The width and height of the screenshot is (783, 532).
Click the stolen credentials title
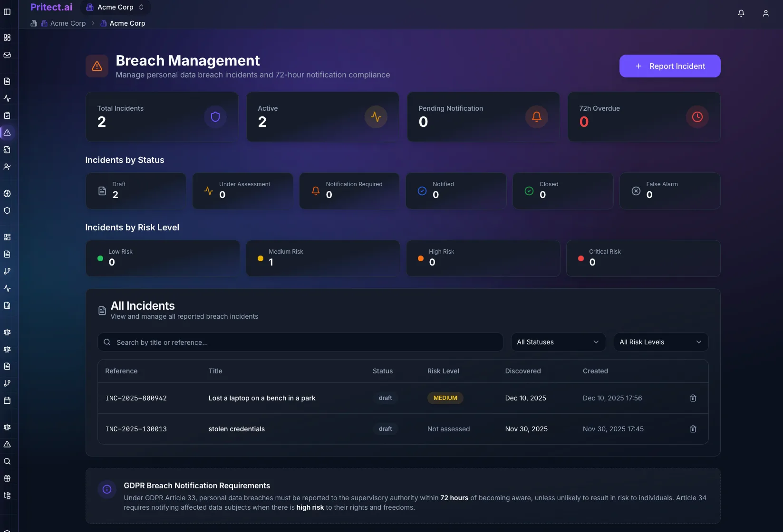point(237,429)
